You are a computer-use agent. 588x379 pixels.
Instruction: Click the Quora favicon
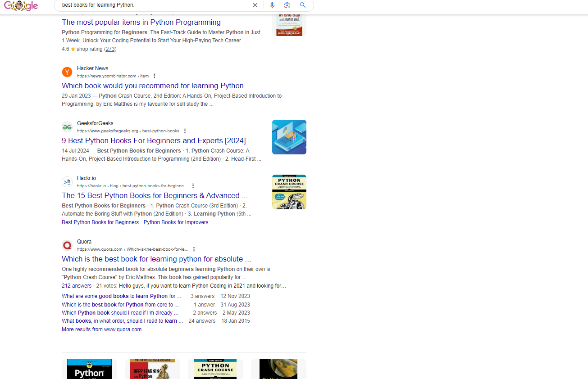(x=67, y=245)
